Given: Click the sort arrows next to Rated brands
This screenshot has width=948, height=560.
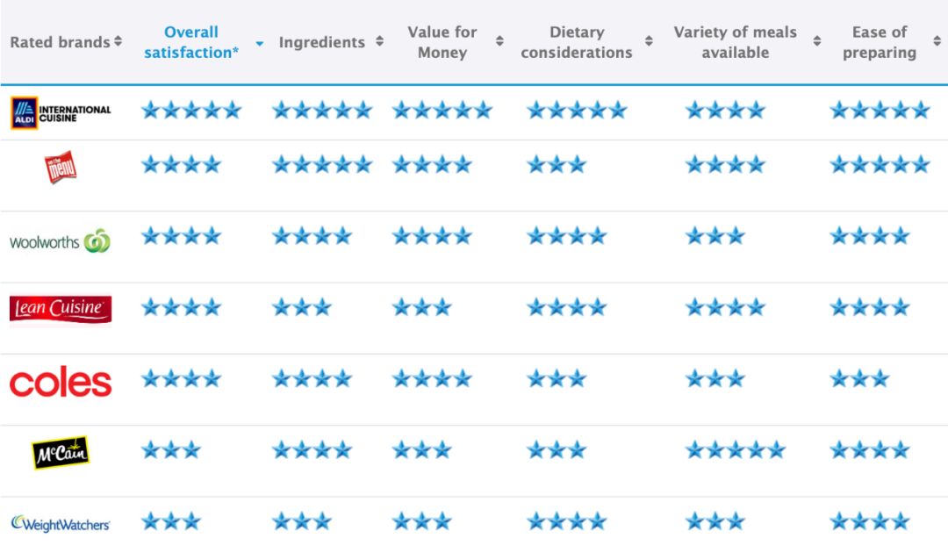Looking at the screenshot, I should point(118,41).
